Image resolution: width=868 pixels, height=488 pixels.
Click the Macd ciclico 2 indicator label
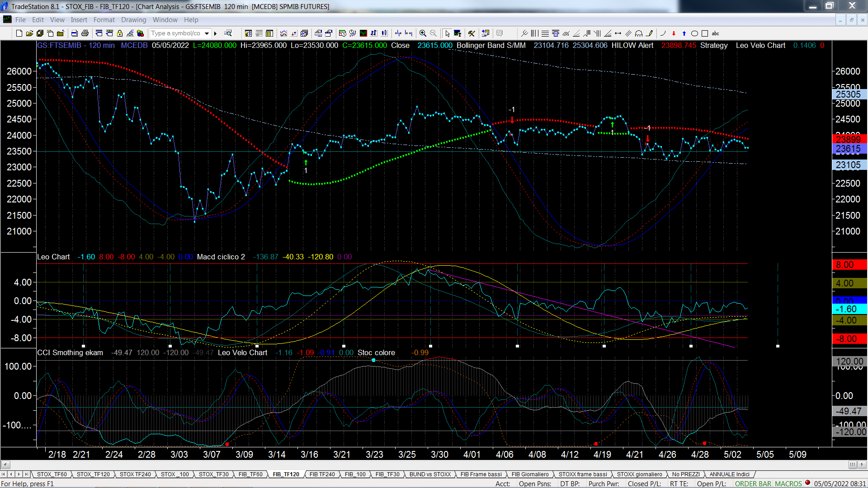click(x=221, y=257)
